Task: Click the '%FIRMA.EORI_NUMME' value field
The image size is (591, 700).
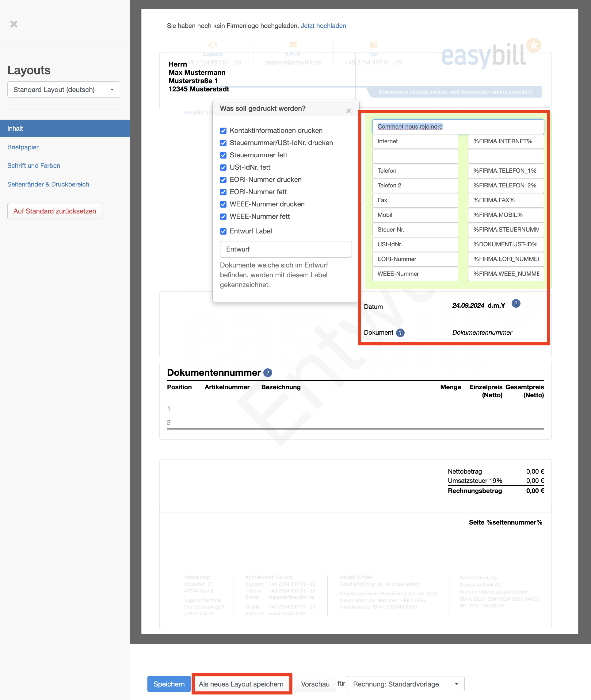Action: pos(506,260)
